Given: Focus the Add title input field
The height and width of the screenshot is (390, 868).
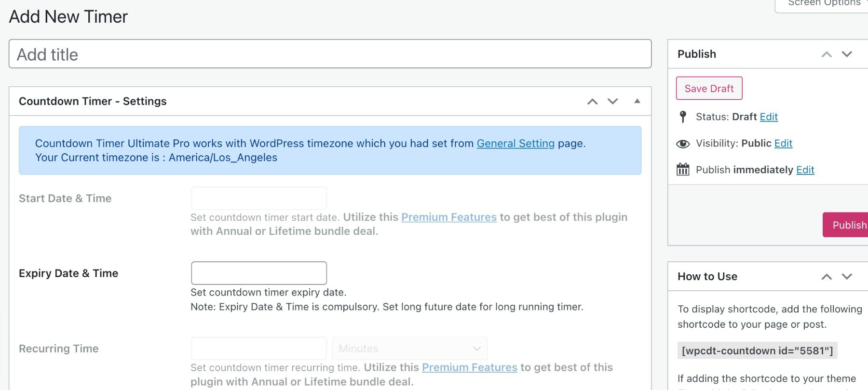Looking at the screenshot, I should (330, 54).
